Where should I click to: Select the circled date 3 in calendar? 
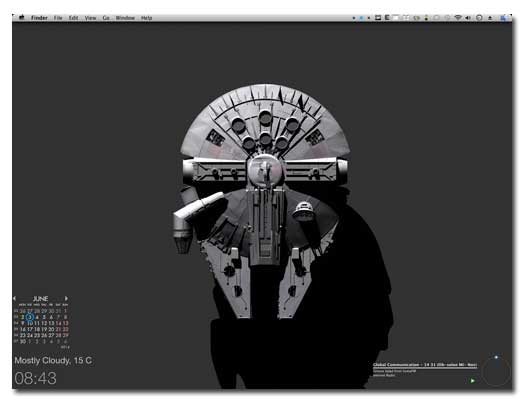30,317
